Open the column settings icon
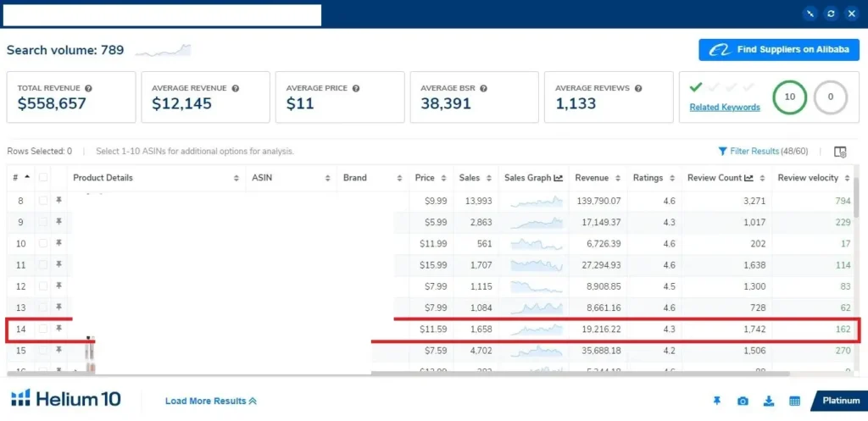Image resolution: width=868 pixels, height=421 pixels. pyautogui.click(x=840, y=152)
